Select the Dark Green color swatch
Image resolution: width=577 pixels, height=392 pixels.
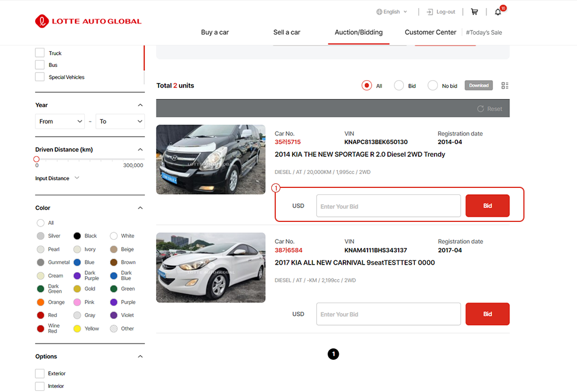[40, 289]
